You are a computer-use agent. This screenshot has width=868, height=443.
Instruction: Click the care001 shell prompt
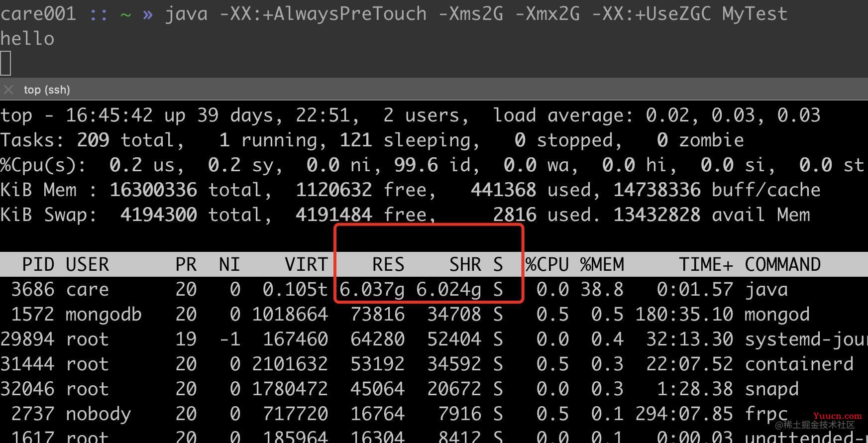[38, 13]
